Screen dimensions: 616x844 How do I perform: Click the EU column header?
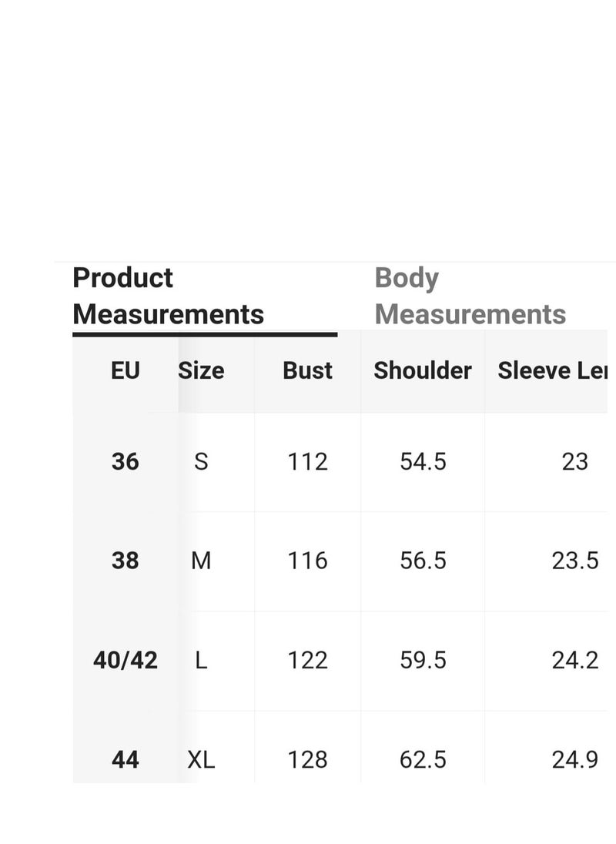coord(126,371)
